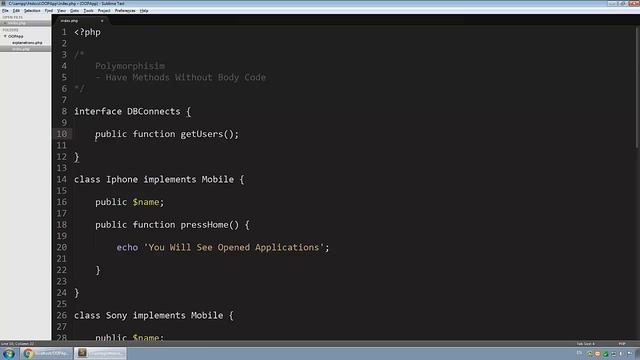Click the 'getUsers();' method name

coord(209,134)
